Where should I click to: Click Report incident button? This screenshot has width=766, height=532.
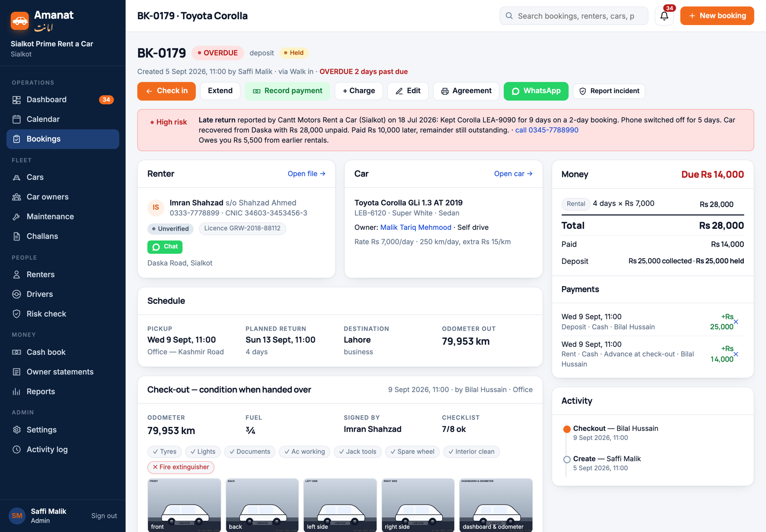tap(609, 91)
